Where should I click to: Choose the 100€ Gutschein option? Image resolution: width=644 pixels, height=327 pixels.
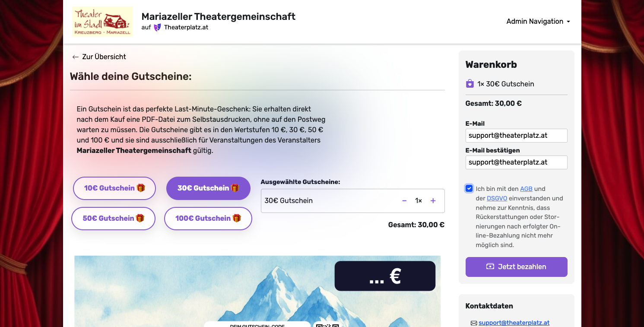(x=208, y=219)
